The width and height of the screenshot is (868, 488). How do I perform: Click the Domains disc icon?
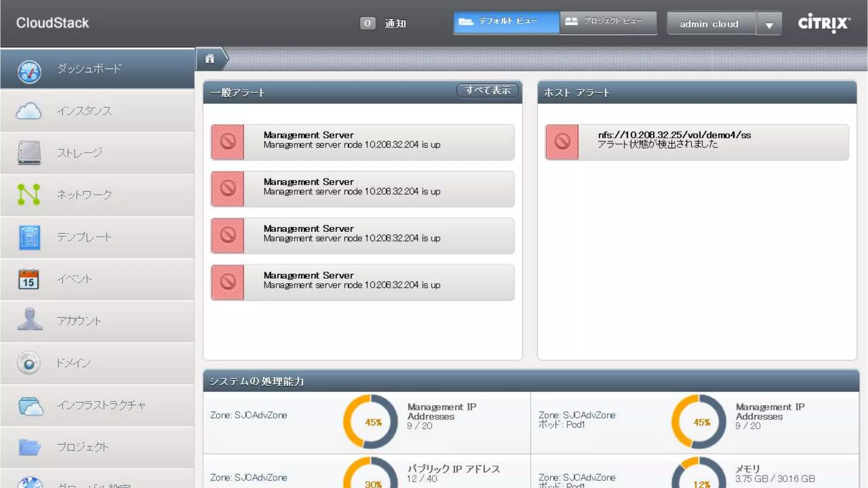point(29,363)
